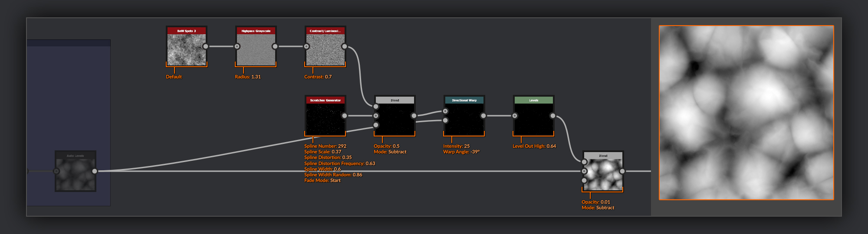
Task: Click the Scratches Generator red title bar
Action: pyautogui.click(x=325, y=100)
